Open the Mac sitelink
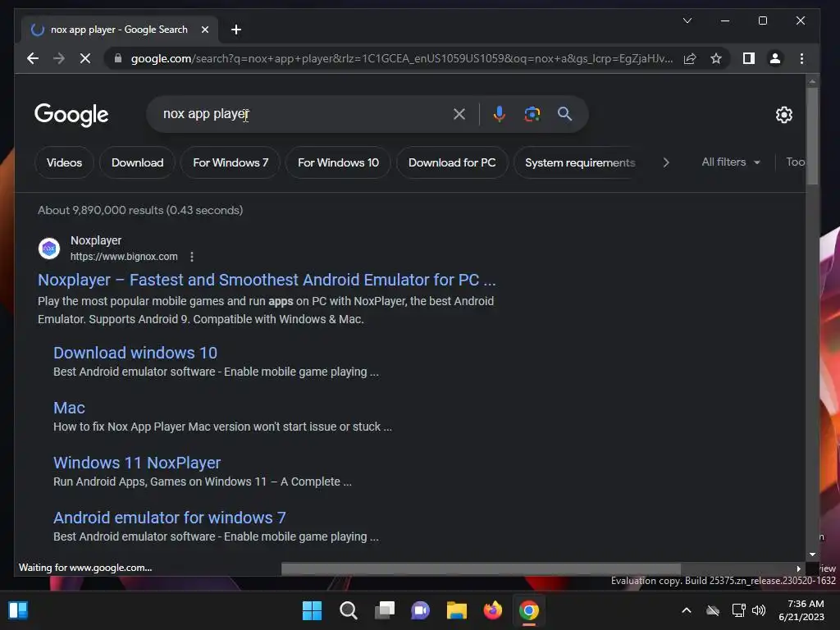Viewport: 840px width, 630px height. (x=69, y=408)
